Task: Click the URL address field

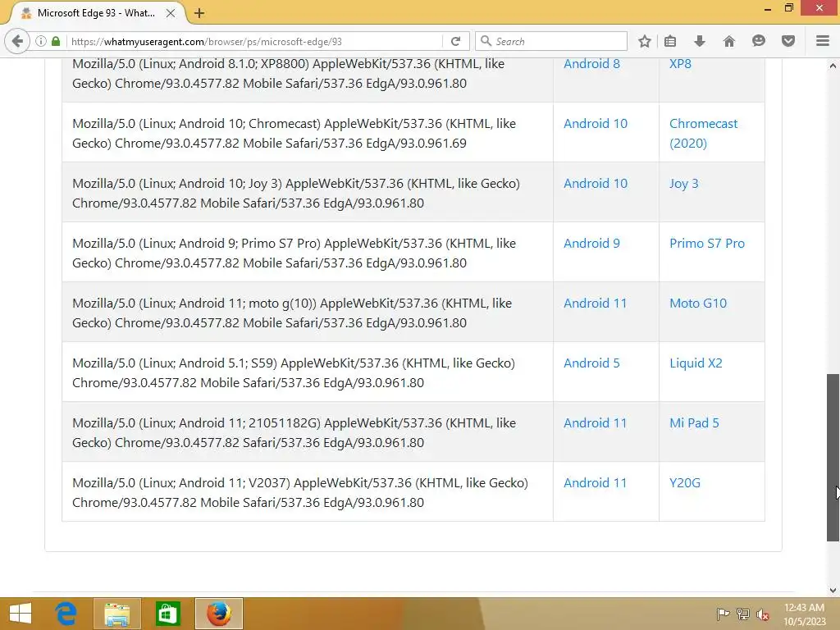Action: [x=254, y=41]
